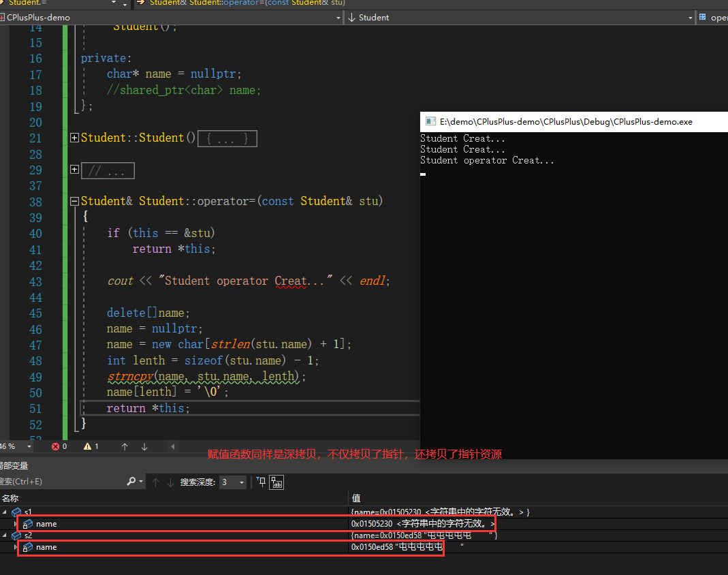Select the s2 name value 0x0150ed58
This screenshot has height=575, width=728.
click(371, 547)
